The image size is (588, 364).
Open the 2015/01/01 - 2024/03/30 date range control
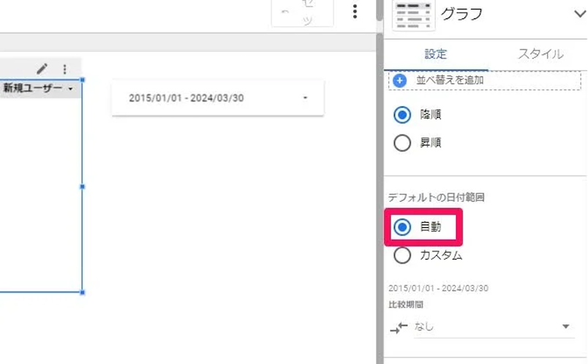click(x=218, y=98)
